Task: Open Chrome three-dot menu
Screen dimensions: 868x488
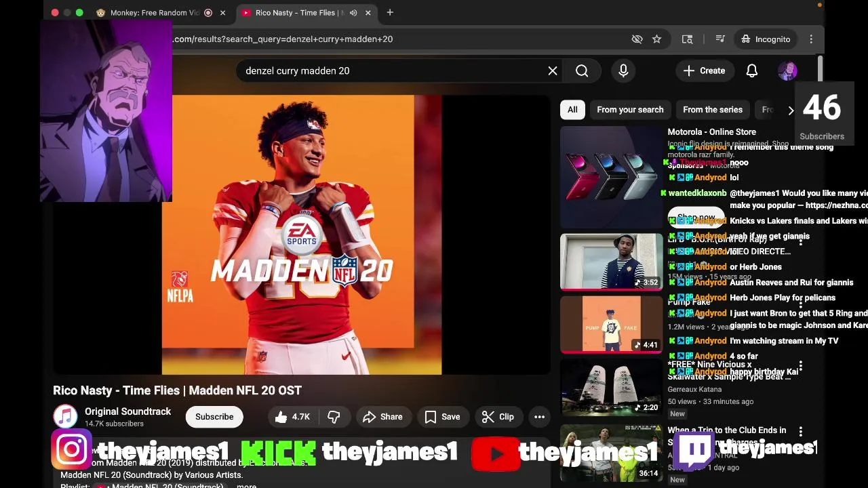Action: click(811, 39)
